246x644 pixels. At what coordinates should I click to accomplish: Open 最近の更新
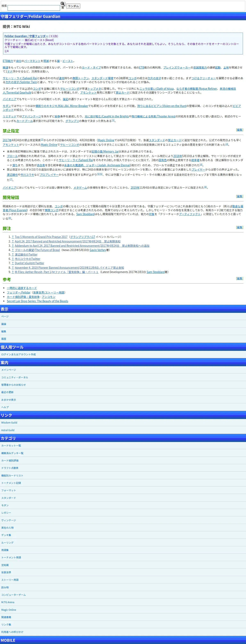pyautogui.click(x=7, y=392)
